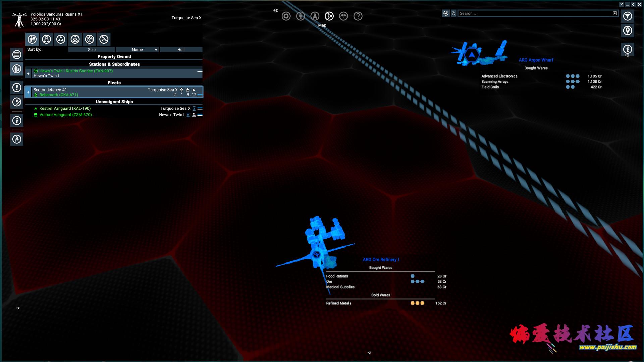
Task: Open the options gear menu icon
Action: pyautogui.click(x=286, y=16)
